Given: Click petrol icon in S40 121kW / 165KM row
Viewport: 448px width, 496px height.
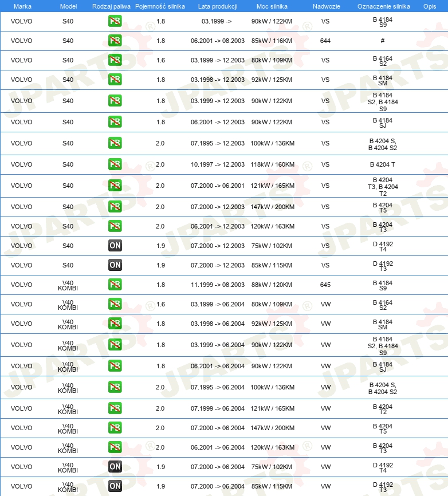Looking at the screenshot, I should pyautogui.click(x=115, y=186).
